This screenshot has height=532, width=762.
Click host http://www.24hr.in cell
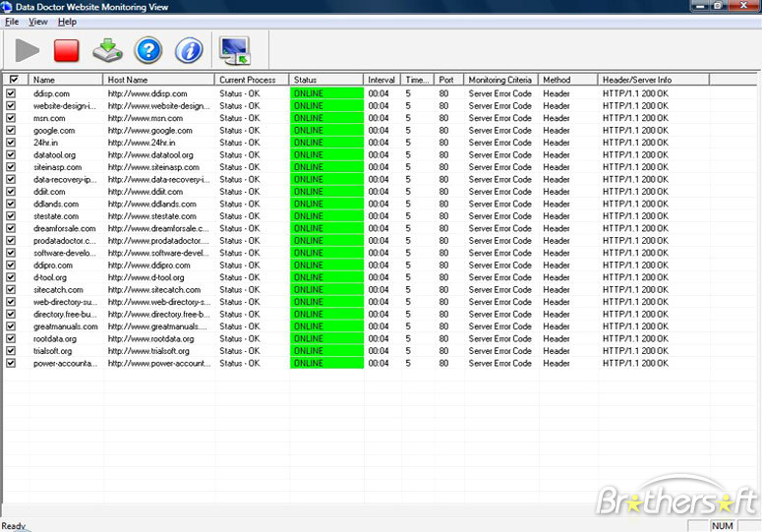tap(142, 143)
